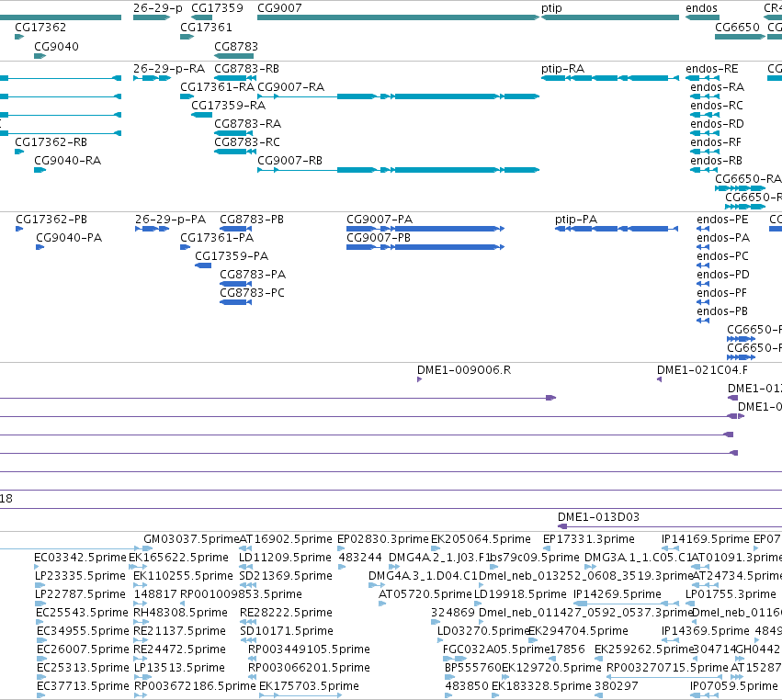Screen dimensions: 782x700
Task: Select the CG6650 gene label
Action: pyautogui.click(x=737, y=28)
